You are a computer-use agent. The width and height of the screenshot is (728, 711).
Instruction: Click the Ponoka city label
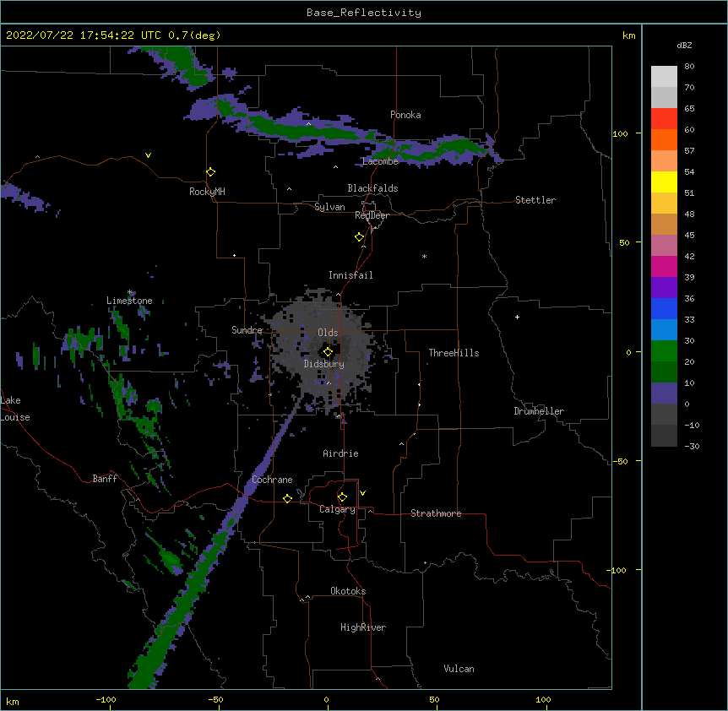pos(405,115)
